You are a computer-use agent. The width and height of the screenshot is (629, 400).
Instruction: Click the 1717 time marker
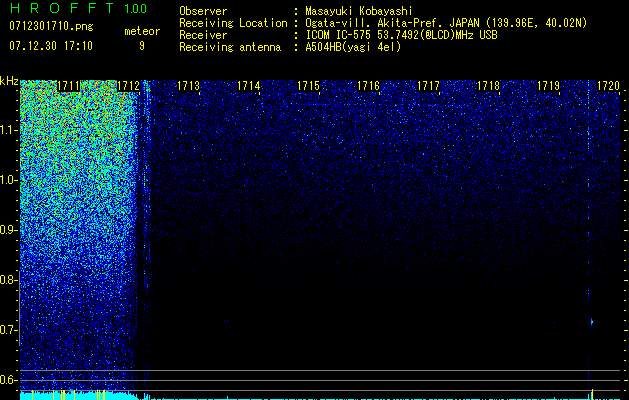(428, 86)
